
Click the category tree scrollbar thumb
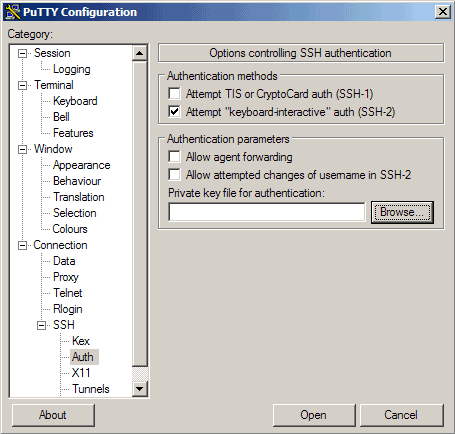pos(140,213)
